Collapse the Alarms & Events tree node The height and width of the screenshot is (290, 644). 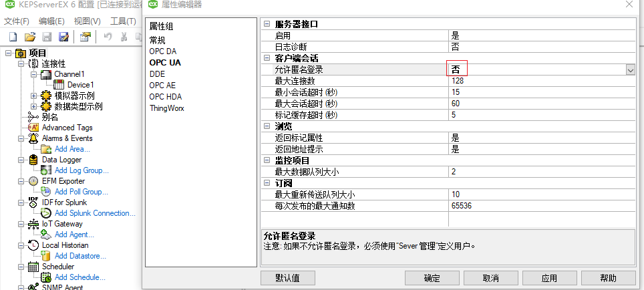point(21,138)
